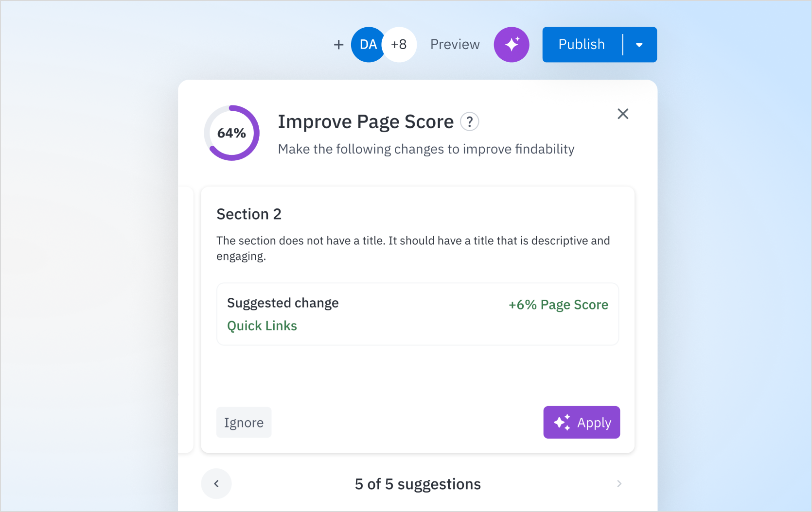The width and height of the screenshot is (812, 512).
Task: Go to the next suggestion
Action: point(619,484)
